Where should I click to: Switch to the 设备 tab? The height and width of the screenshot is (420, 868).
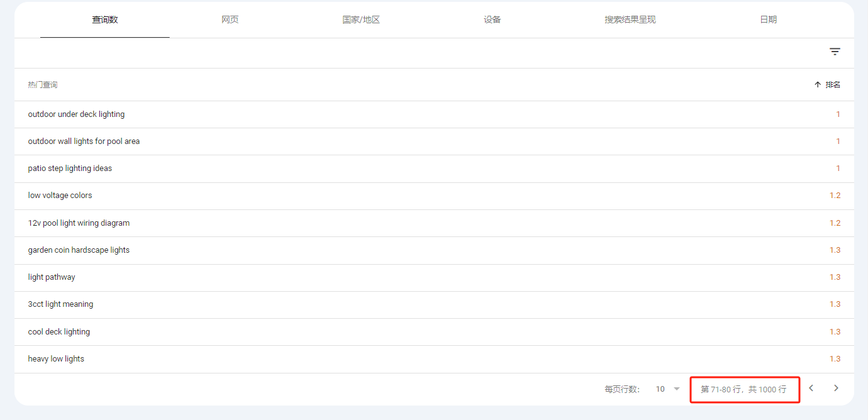pyautogui.click(x=492, y=19)
